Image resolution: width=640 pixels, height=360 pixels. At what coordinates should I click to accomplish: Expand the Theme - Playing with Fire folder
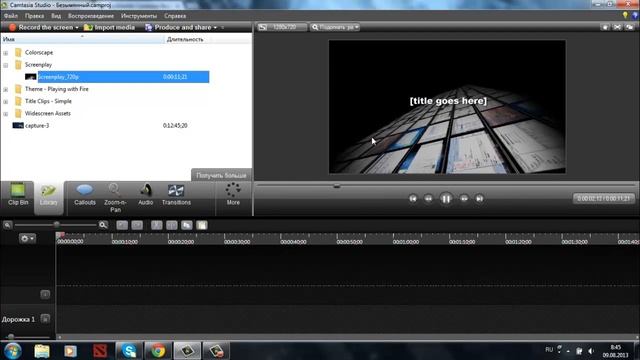[x=6, y=89]
